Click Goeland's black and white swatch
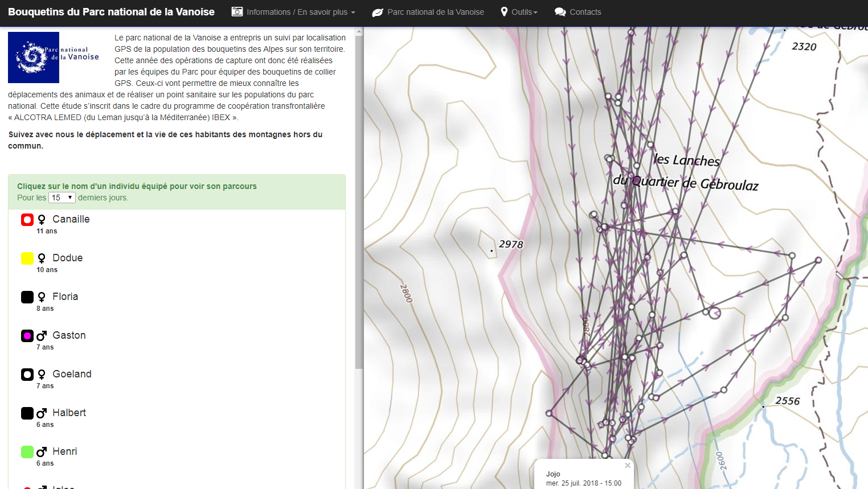Viewport: 868px width, 489px height. pos(27,375)
